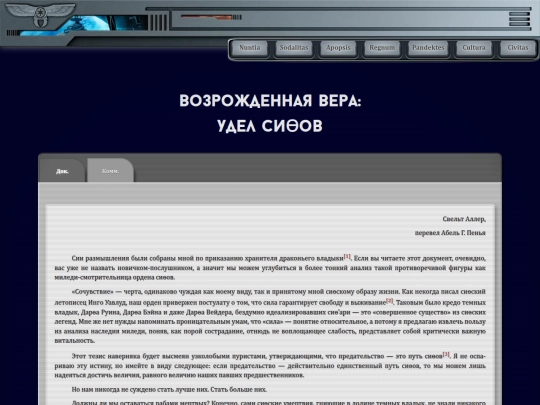This screenshot has width=540, height=405.
Task: Click paragraph starting with Сии размышления
Action: pos(270,268)
